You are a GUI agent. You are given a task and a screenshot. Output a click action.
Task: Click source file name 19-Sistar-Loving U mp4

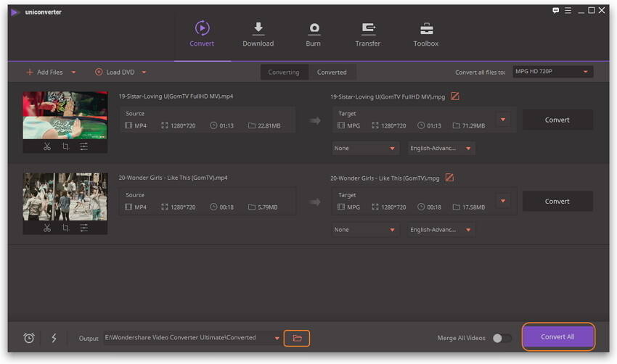pyautogui.click(x=176, y=96)
